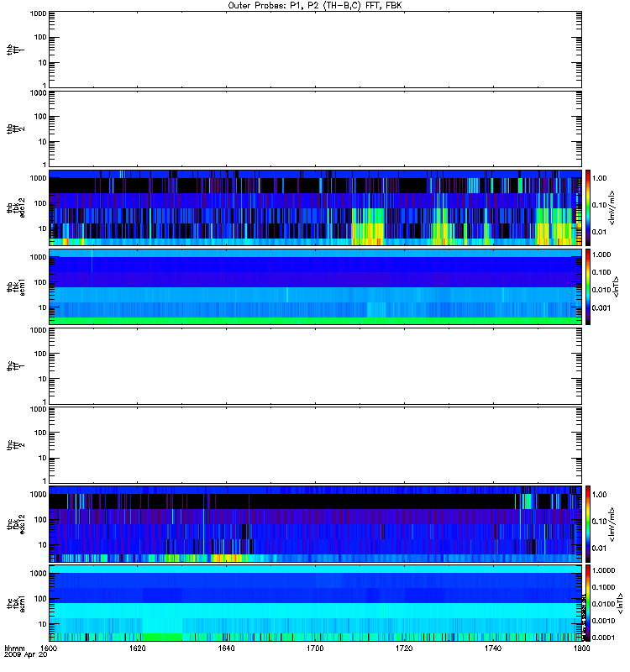This screenshot has width=630, height=672.
Task: Click the thc fbk edc12 spectrogram panel
Action: click(x=315, y=524)
